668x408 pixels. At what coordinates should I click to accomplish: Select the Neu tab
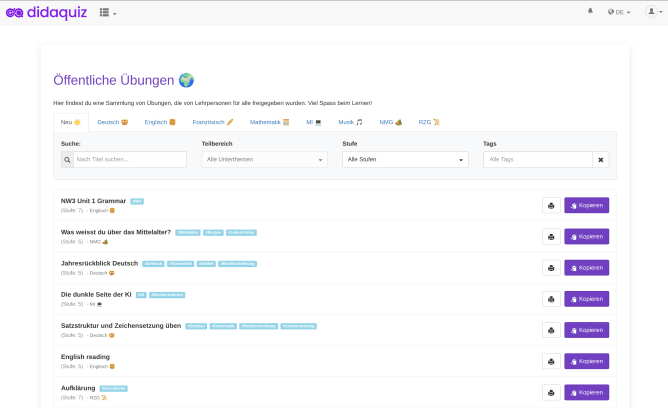pyautogui.click(x=71, y=122)
